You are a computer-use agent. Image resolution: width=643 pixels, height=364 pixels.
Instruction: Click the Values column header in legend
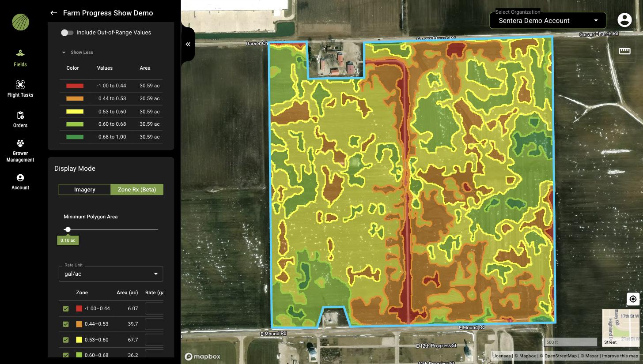[105, 68]
